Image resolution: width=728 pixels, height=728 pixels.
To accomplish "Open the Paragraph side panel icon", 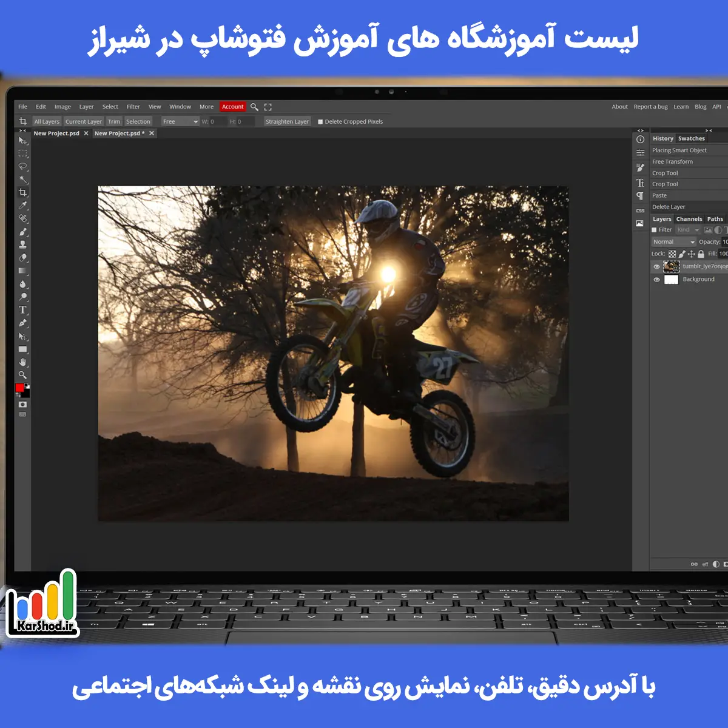I will [x=640, y=196].
